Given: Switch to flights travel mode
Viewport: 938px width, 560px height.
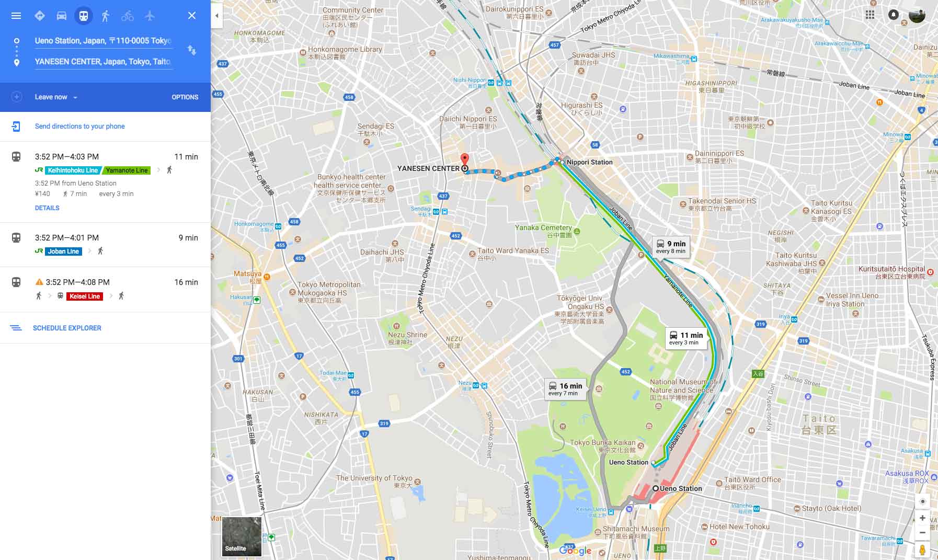Looking at the screenshot, I should 150,16.
